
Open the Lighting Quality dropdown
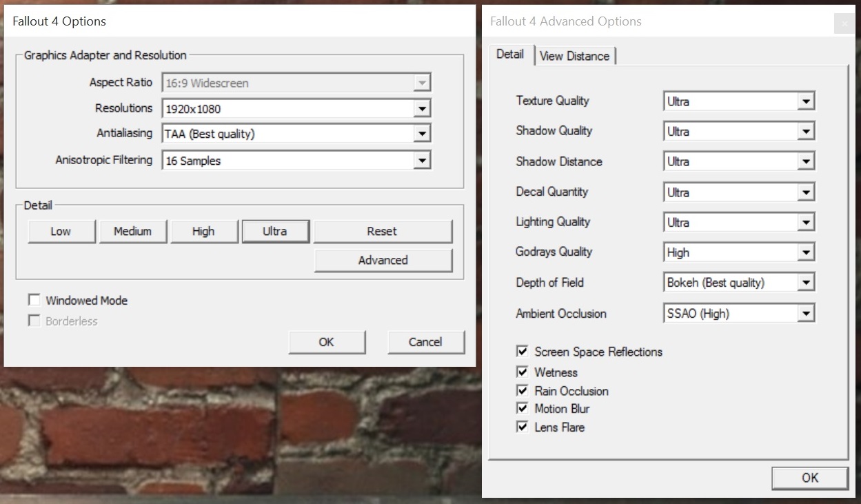pyautogui.click(x=739, y=223)
